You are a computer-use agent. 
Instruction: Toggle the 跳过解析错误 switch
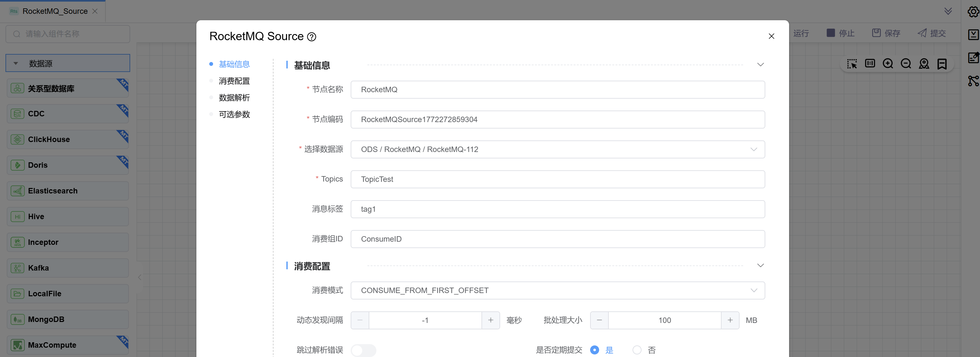[x=363, y=350]
